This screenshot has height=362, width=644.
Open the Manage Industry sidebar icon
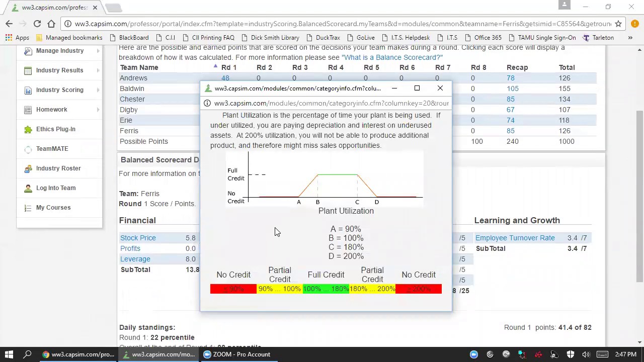click(28, 51)
